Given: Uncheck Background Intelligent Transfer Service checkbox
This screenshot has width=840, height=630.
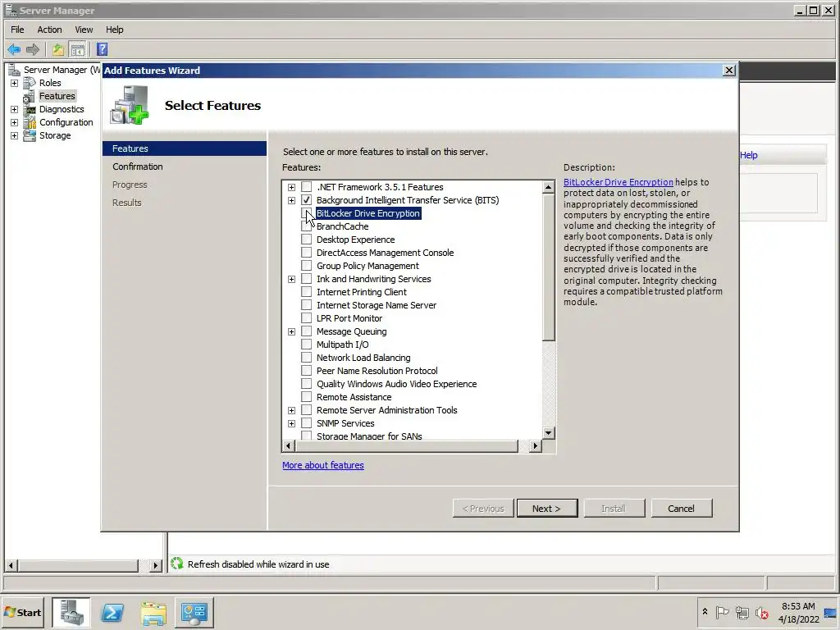Looking at the screenshot, I should [307, 200].
